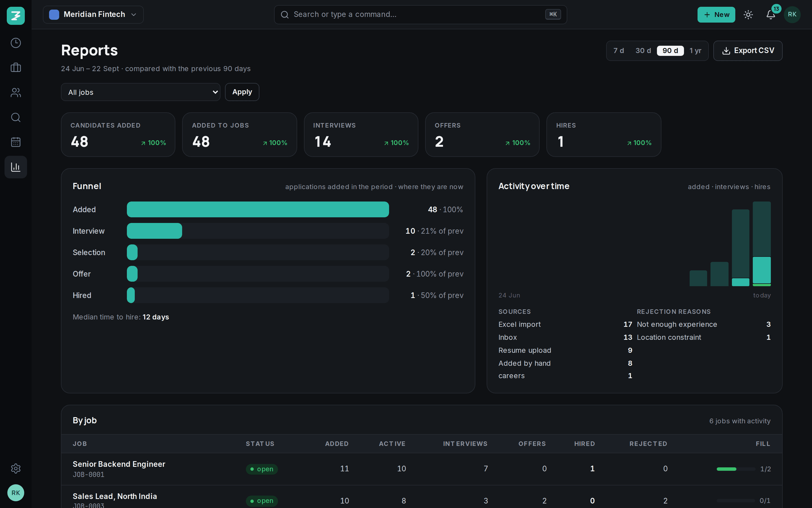Open the clock dashboard sidebar icon
This screenshot has height=508, width=812.
(16, 43)
